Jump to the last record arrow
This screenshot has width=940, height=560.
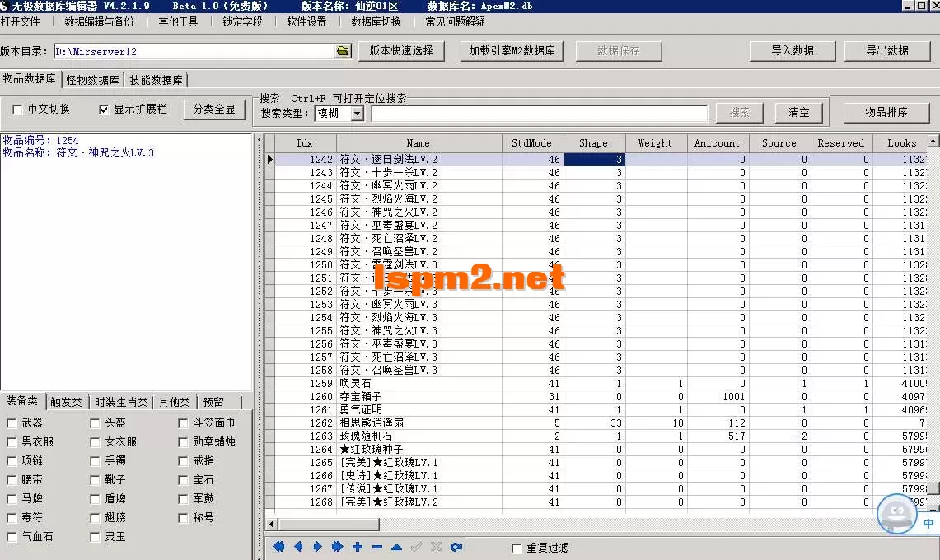point(338,546)
